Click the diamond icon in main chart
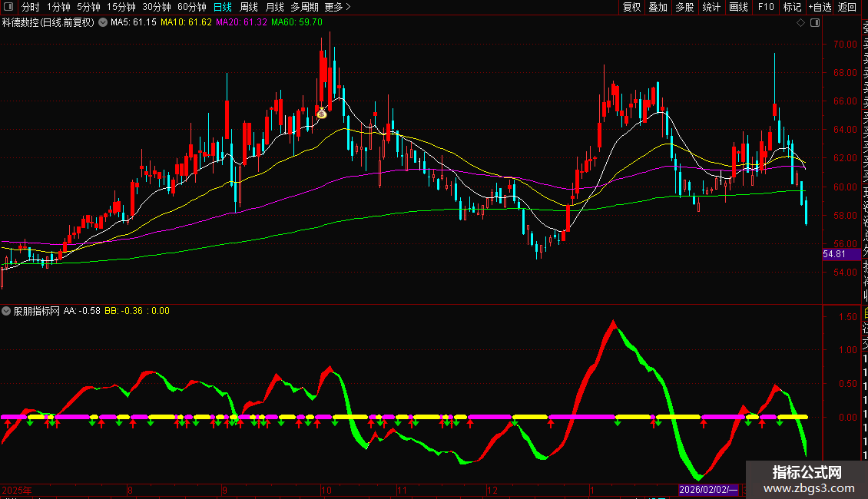This screenshot has width=868, height=499. tap(800, 23)
